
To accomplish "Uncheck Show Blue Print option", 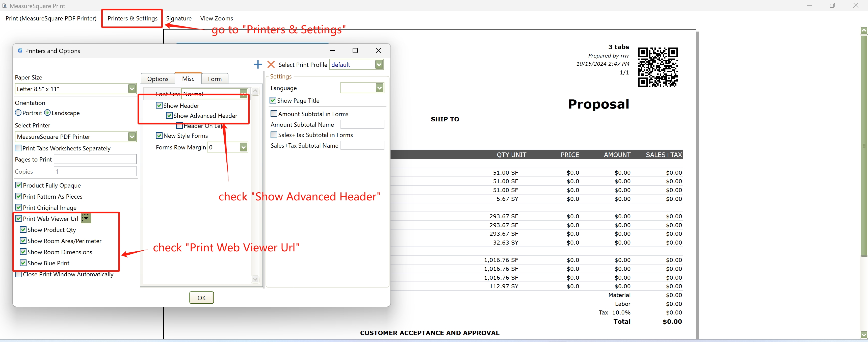I will tap(23, 263).
